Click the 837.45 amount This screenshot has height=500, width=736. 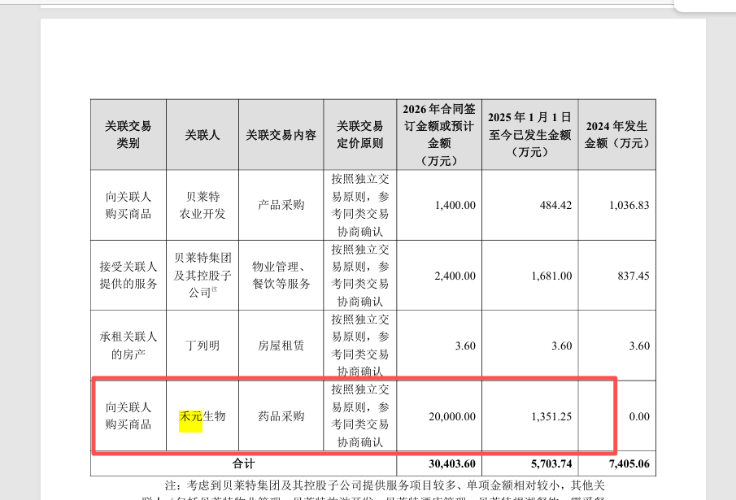(x=633, y=276)
